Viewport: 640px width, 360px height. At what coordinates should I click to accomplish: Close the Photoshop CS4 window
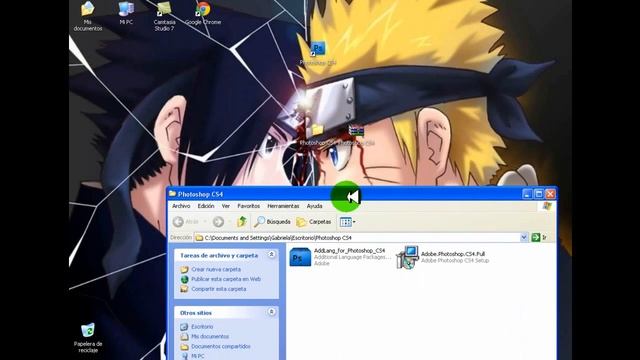(550, 194)
